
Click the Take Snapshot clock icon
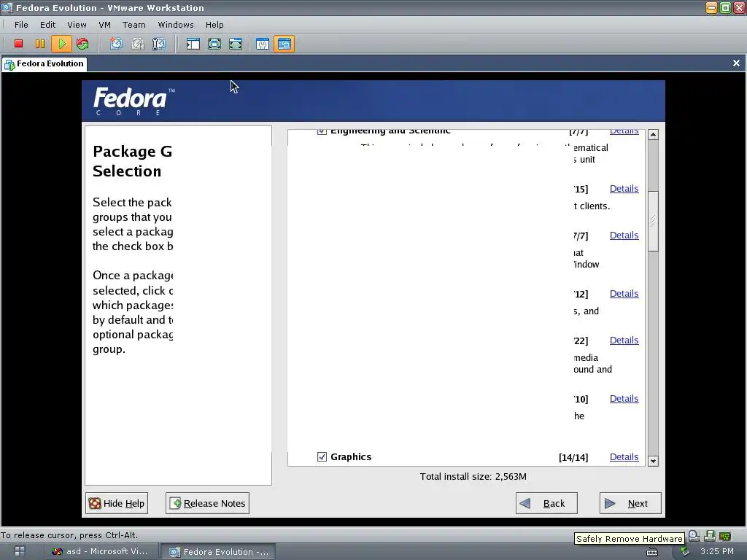[116, 44]
